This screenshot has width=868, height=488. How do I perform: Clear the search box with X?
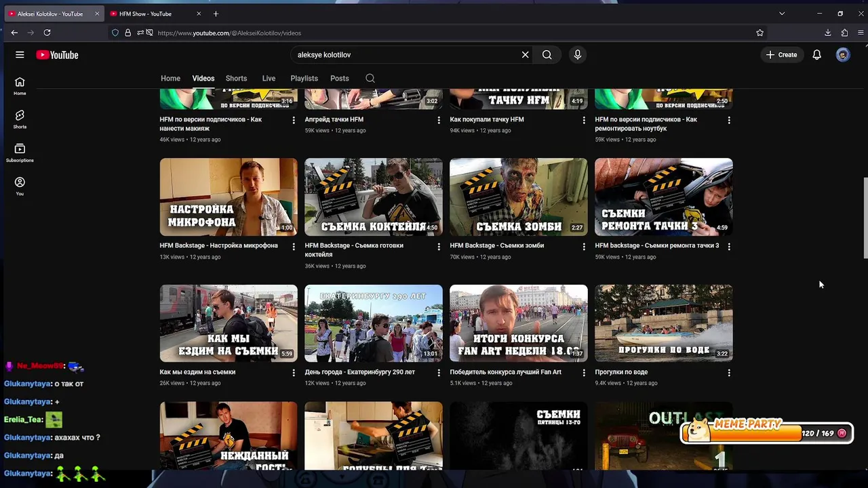point(525,55)
